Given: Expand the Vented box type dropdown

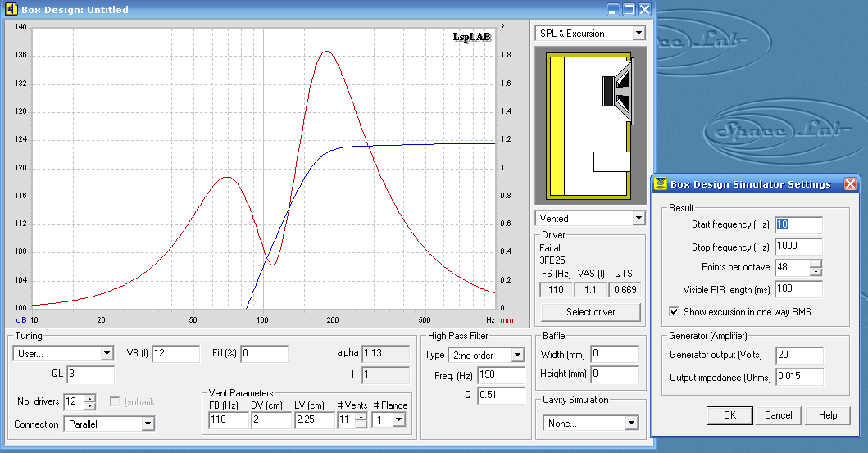Looking at the screenshot, I should click(x=639, y=219).
